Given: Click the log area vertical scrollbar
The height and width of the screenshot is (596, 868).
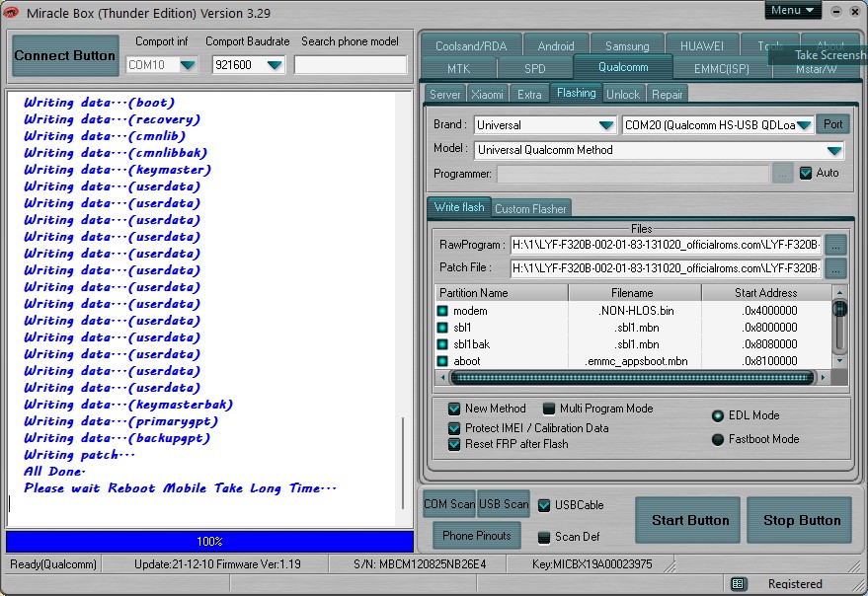Looking at the screenshot, I should coord(403,463).
